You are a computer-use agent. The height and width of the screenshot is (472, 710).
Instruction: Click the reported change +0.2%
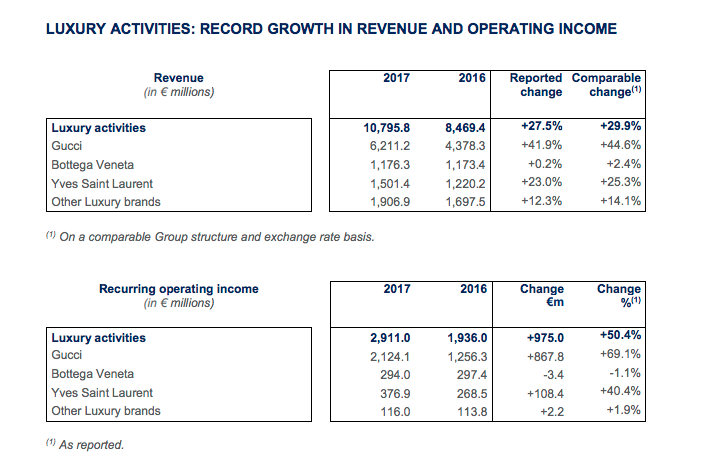click(x=545, y=164)
